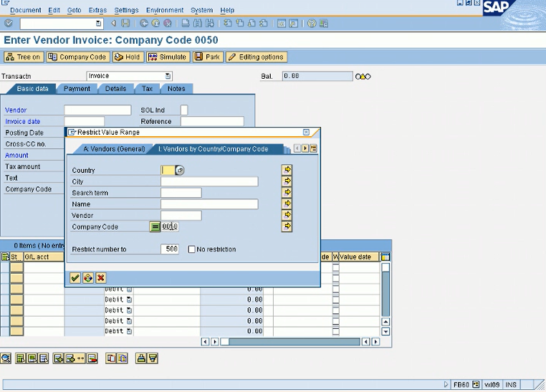Click the Simulate button
Image resolution: width=546 pixels, height=392 pixels.
[x=168, y=57]
